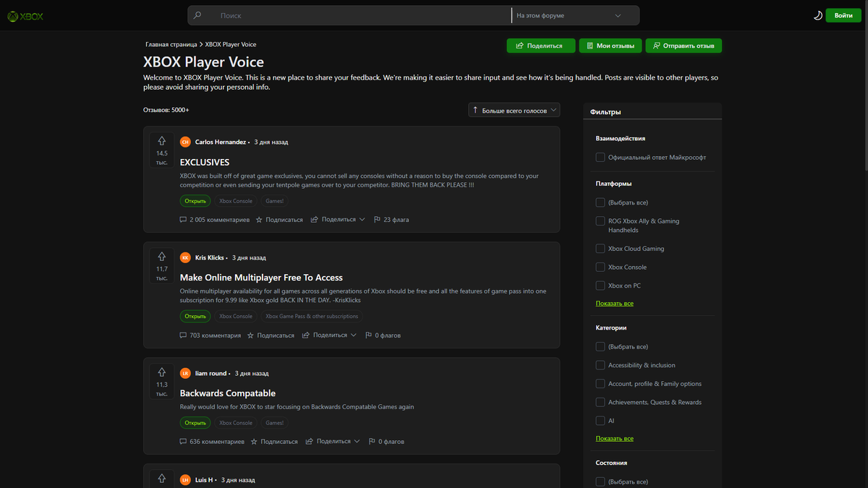Open Мои отзывы button
The height and width of the screenshot is (488, 868).
point(610,46)
